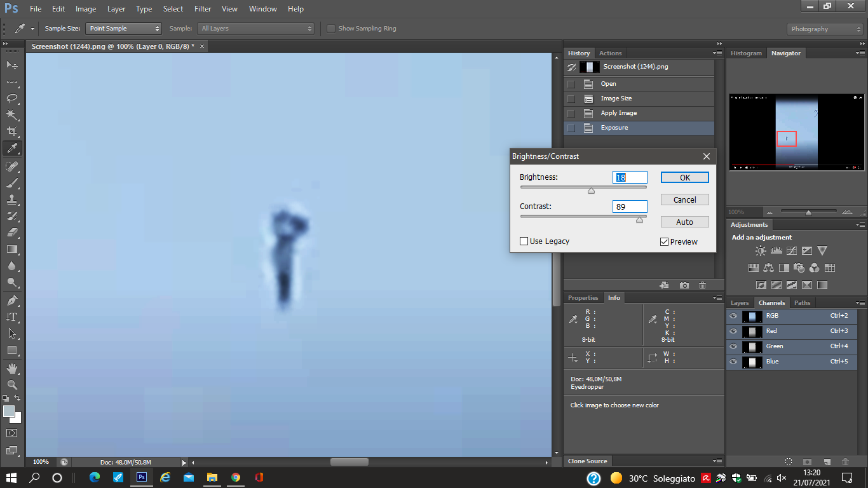Enable the Use Legacy checkbox
The width and height of the screenshot is (868, 488).
524,241
